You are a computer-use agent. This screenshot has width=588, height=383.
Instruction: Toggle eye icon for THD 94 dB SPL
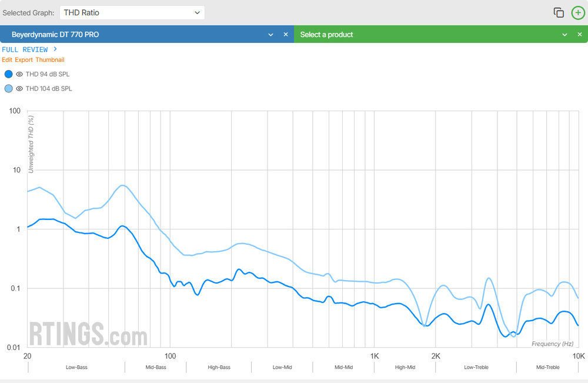[19, 74]
